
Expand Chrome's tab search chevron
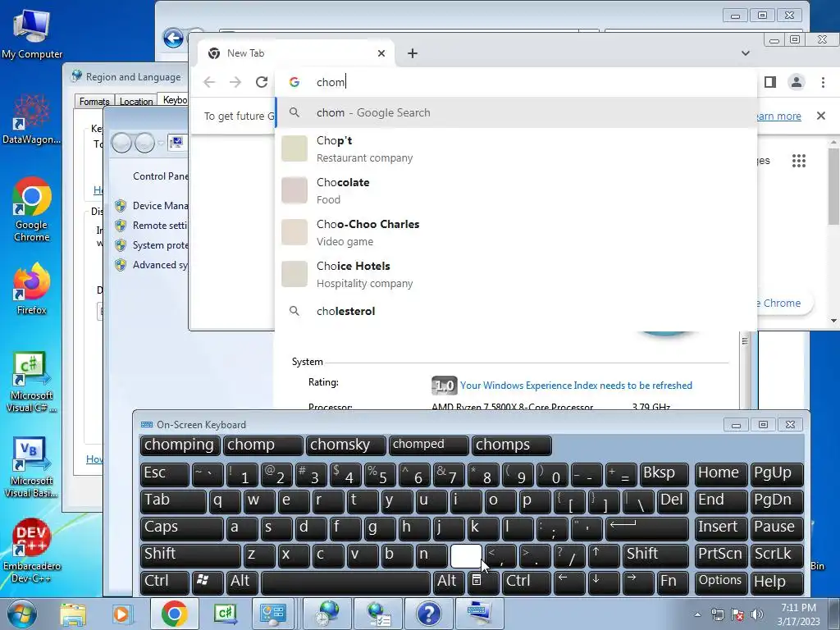click(745, 53)
